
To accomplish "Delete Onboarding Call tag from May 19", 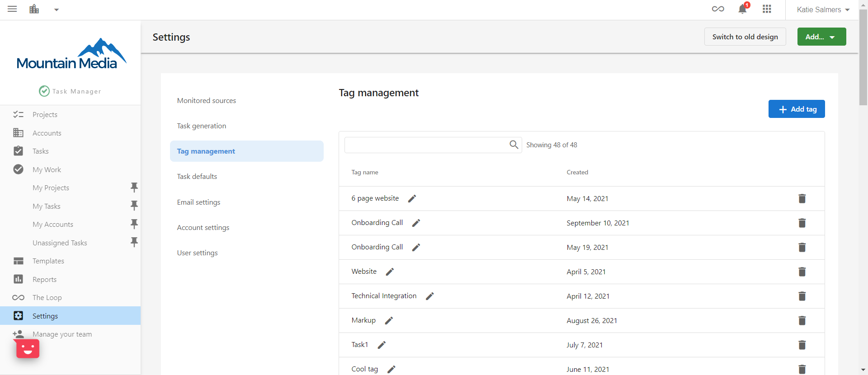I will 802,247.
